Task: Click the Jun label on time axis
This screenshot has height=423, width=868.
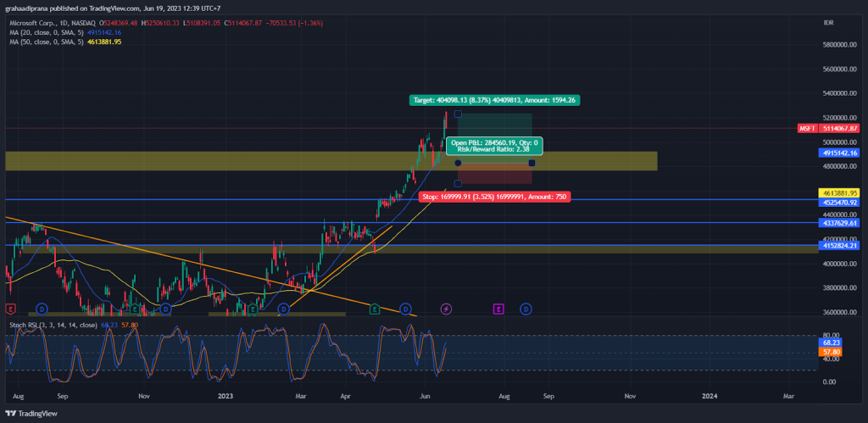Action: pos(426,397)
